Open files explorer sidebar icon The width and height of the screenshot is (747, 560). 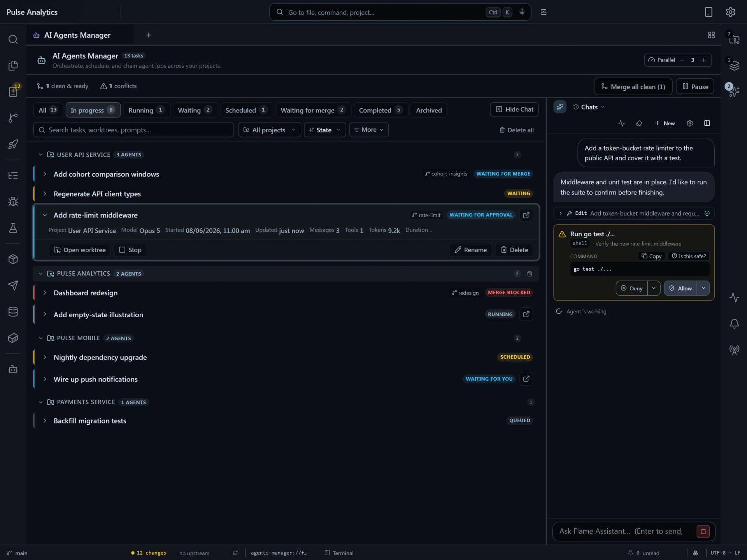(13, 65)
